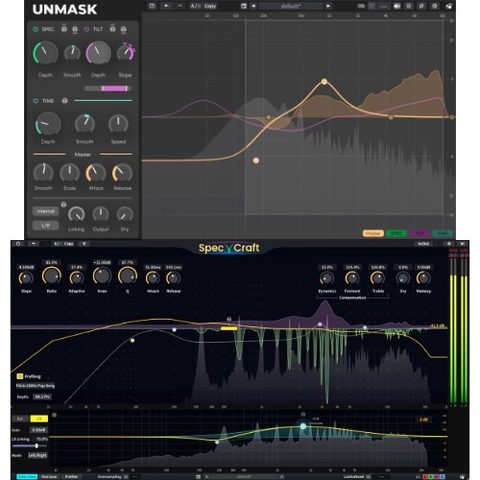Image resolution: width=480 pixels, height=480 pixels.
Task: Click the lower orange shelf node in Unmask
Action: (x=256, y=160)
